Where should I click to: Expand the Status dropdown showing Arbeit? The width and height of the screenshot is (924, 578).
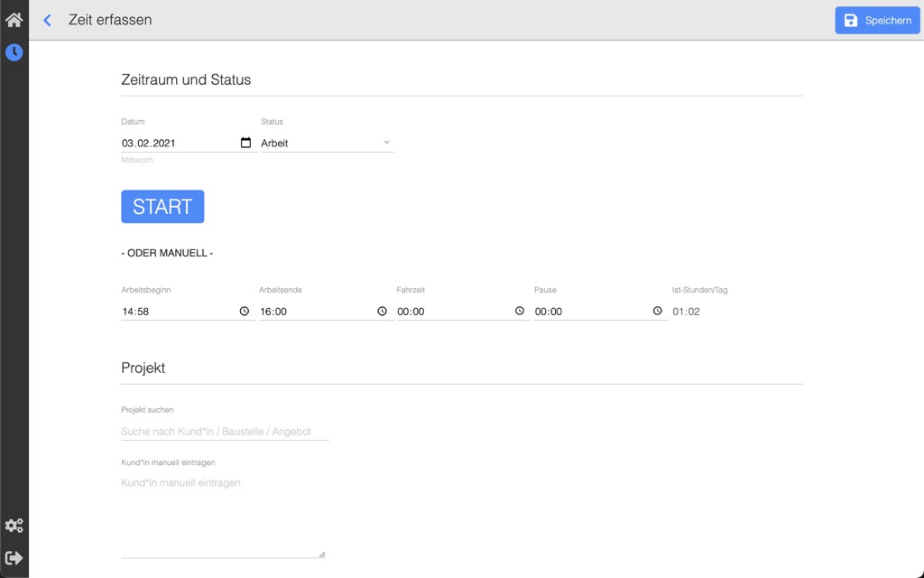(327, 143)
